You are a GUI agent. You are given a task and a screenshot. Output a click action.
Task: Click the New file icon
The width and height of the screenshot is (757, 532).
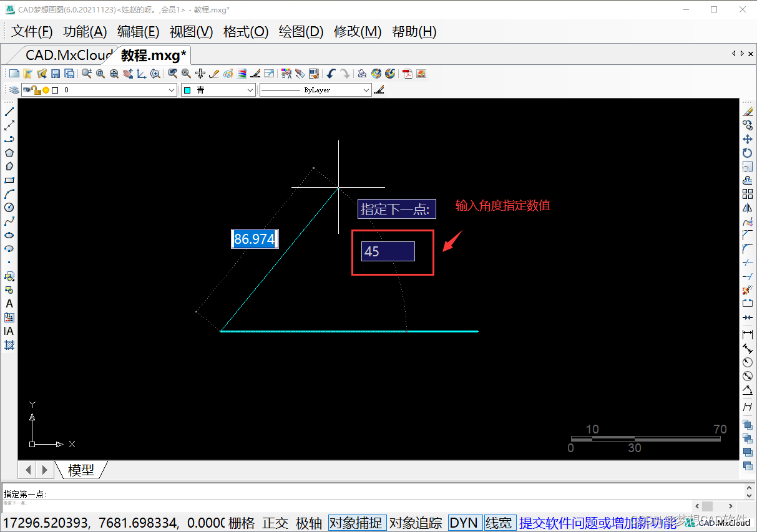pos(14,74)
